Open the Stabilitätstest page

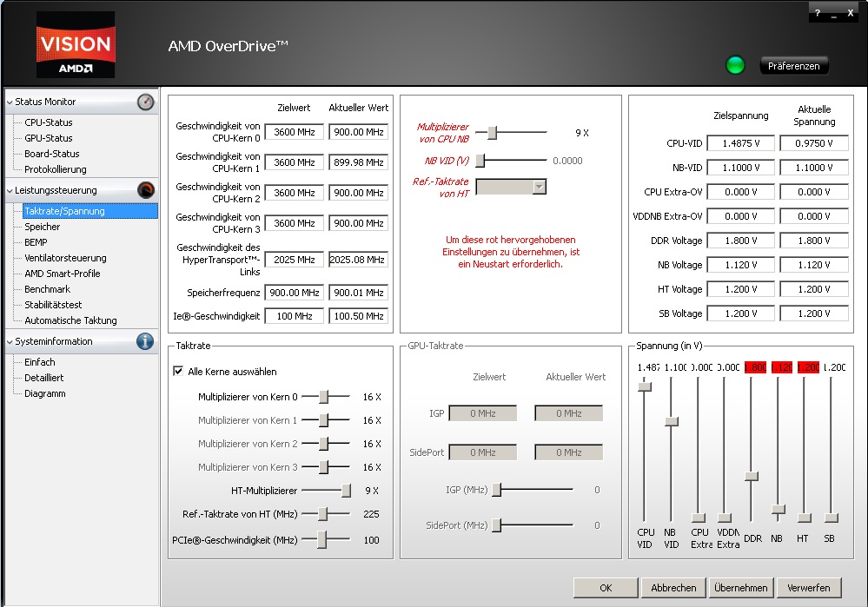coord(53,304)
